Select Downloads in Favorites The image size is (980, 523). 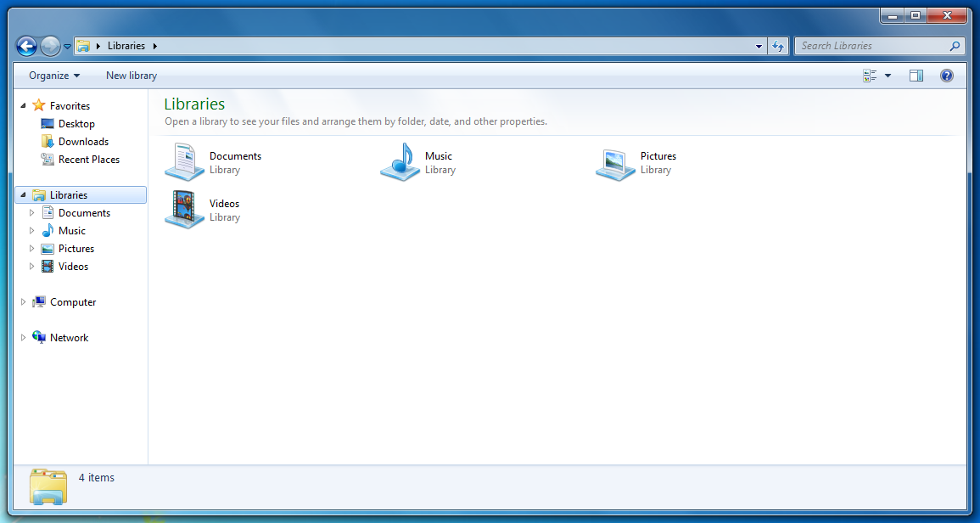83,142
